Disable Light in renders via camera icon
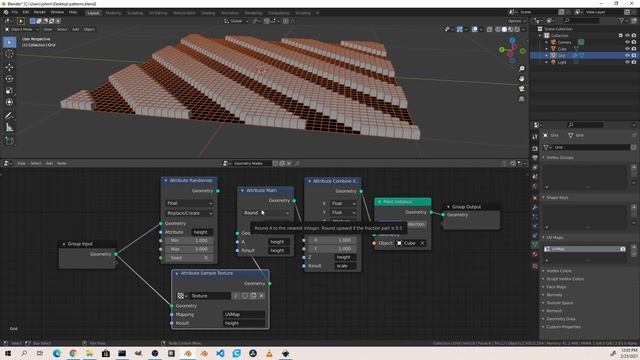Image resolution: width=640 pixels, height=360 pixels. click(x=634, y=62)
